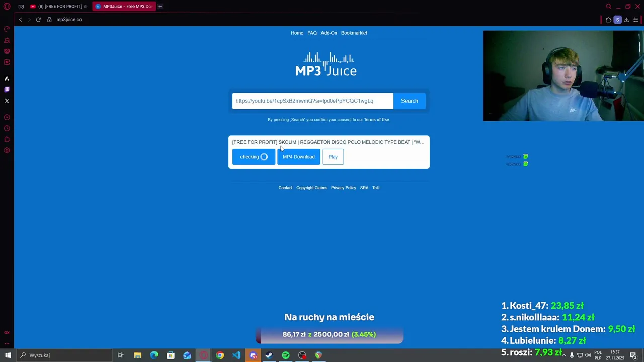644x362 pixels.
Task: Open the Terms of Use link
Action: click(x=376, y=120)
